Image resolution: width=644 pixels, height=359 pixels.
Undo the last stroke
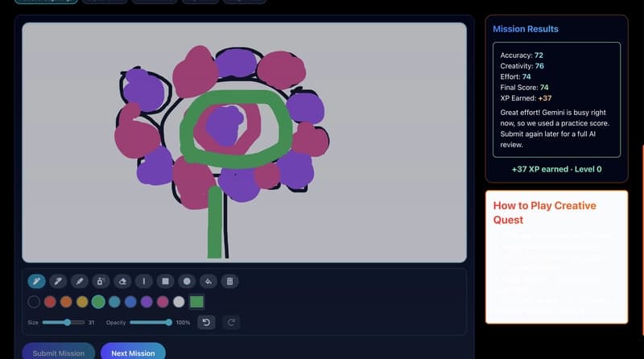206,323
